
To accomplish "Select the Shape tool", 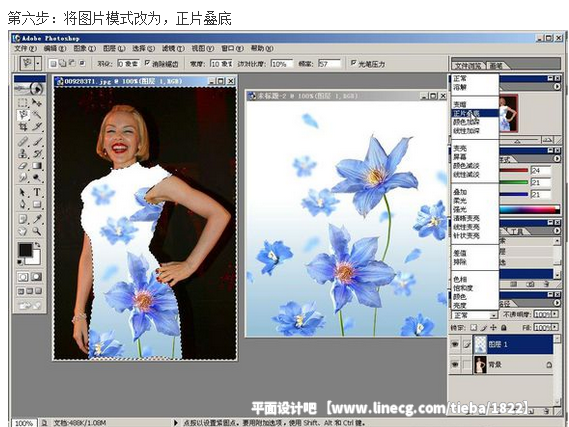I will click(37, 204).
